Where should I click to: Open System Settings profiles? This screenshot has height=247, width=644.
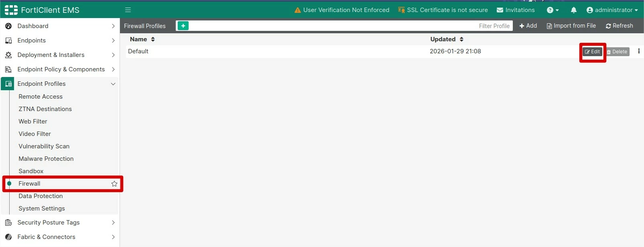coord(42,209)
